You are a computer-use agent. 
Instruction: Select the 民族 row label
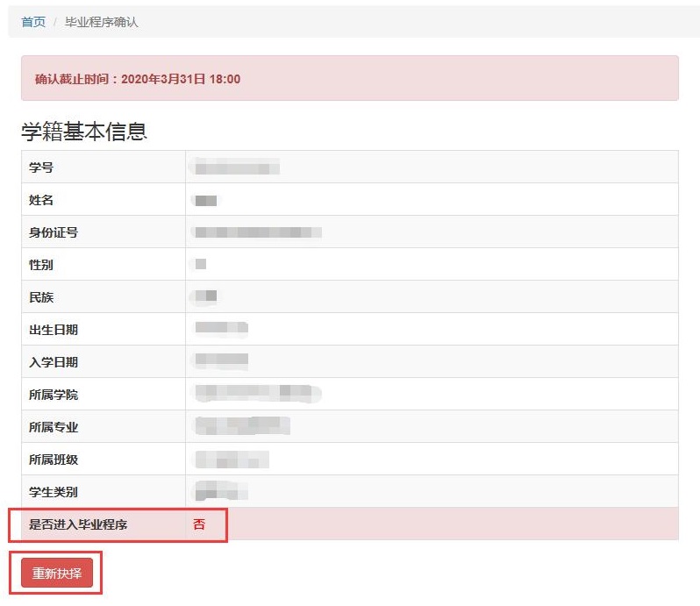click(41, 297)
